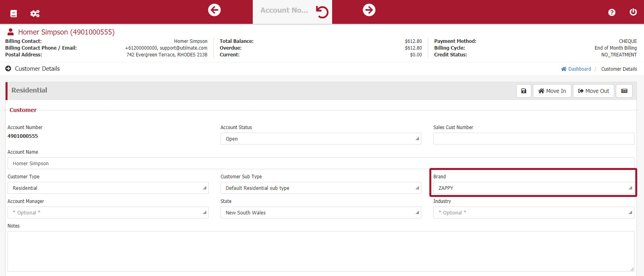Open the Brand dropdown showing ZAPPY
This screenshot has height=276, width=644.
pos(533,188)
